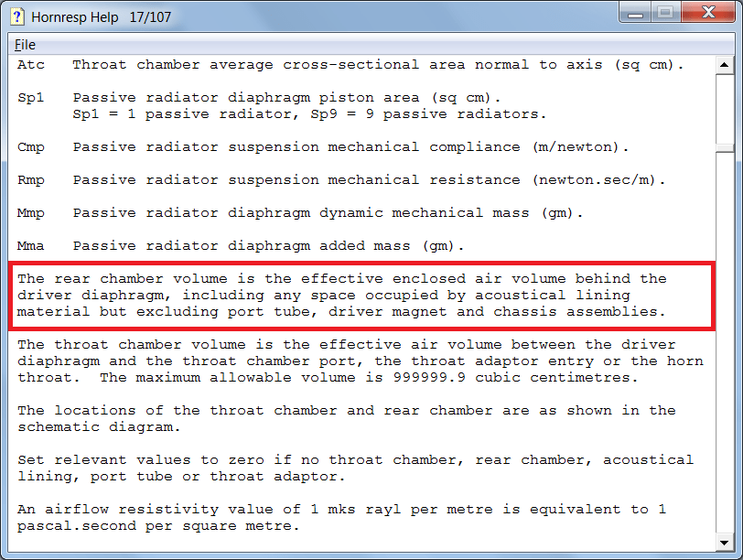The image size is (743, 560).
Task: Click 'diaphragm added mass (gm)' line
Action: (268, 246)
